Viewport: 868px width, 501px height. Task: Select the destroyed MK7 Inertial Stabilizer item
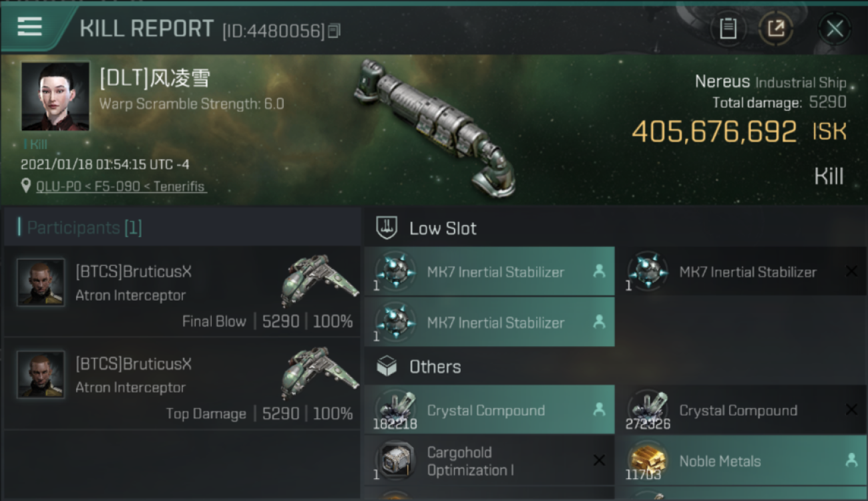click(740, 271)
